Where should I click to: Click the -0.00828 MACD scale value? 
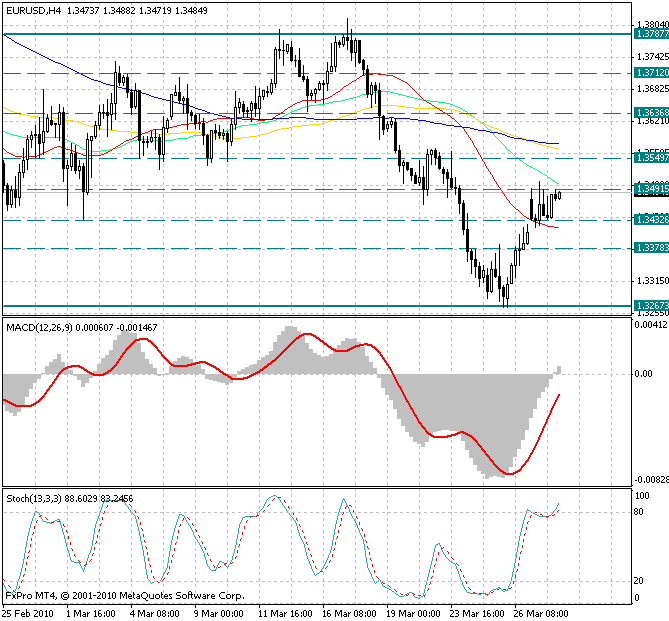652,480
